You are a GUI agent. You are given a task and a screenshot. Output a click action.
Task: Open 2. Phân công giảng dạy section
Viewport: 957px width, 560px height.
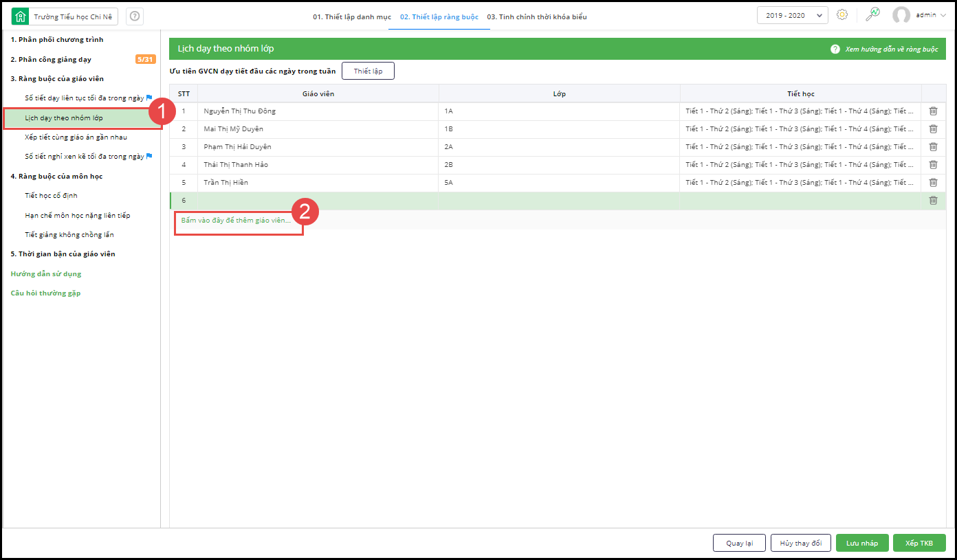click(x=51, y=59)
